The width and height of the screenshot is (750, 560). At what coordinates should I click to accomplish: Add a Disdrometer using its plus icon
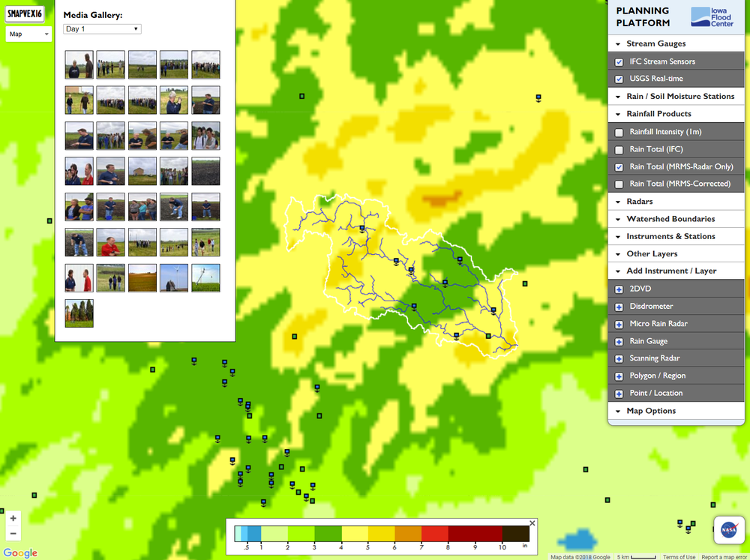[x=619, y=307]
